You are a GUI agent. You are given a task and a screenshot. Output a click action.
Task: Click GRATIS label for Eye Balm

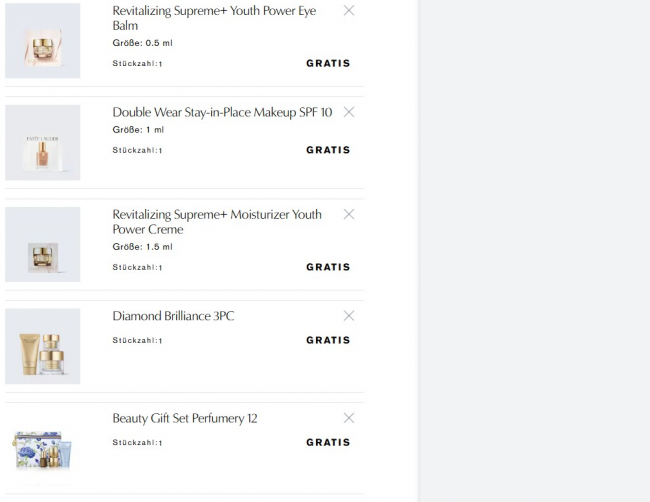328,63
